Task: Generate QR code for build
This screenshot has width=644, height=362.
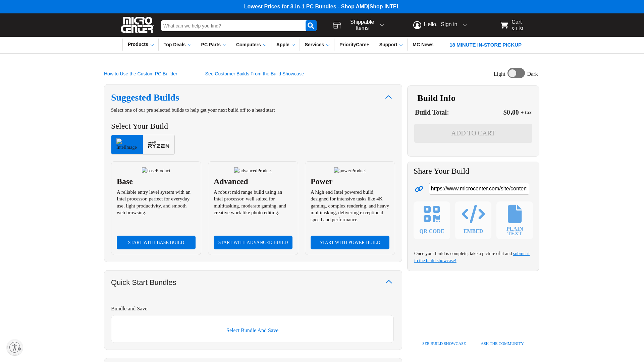Action: click(432, 220)
